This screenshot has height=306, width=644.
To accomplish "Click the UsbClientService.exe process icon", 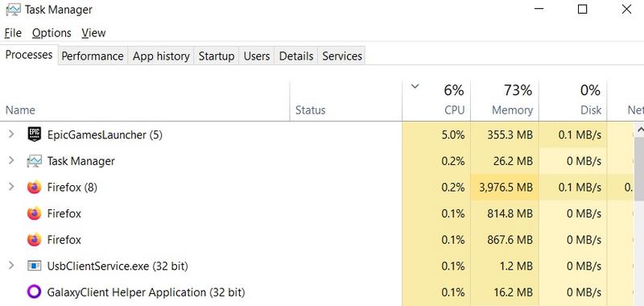I will 35,267.
